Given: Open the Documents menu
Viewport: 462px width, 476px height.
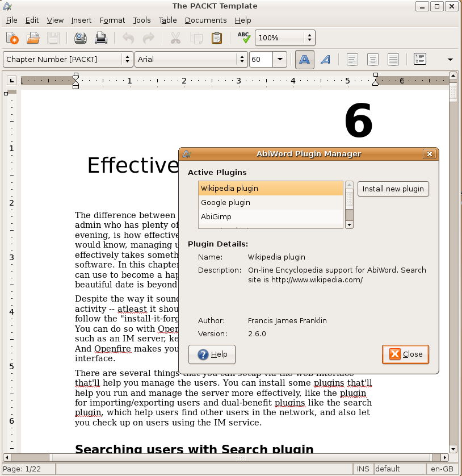Looking at the screenshot, I should click(x=205, y=20).
